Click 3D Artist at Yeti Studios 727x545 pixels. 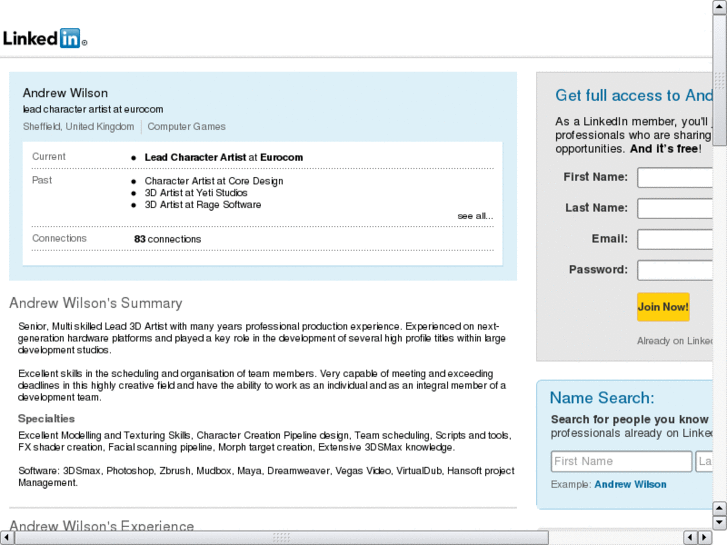click(x=196, y=192)
